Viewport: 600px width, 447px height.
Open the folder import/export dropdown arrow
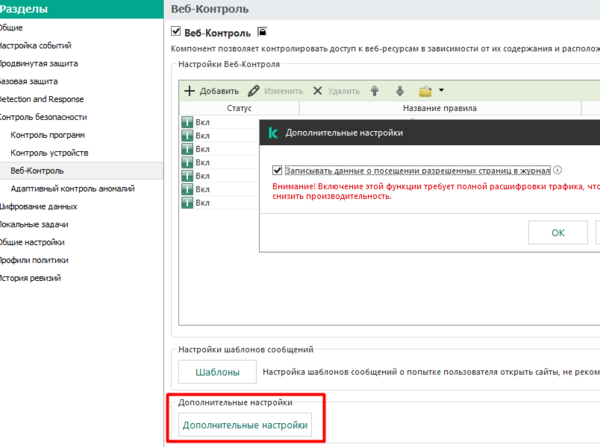coord(441,91)
